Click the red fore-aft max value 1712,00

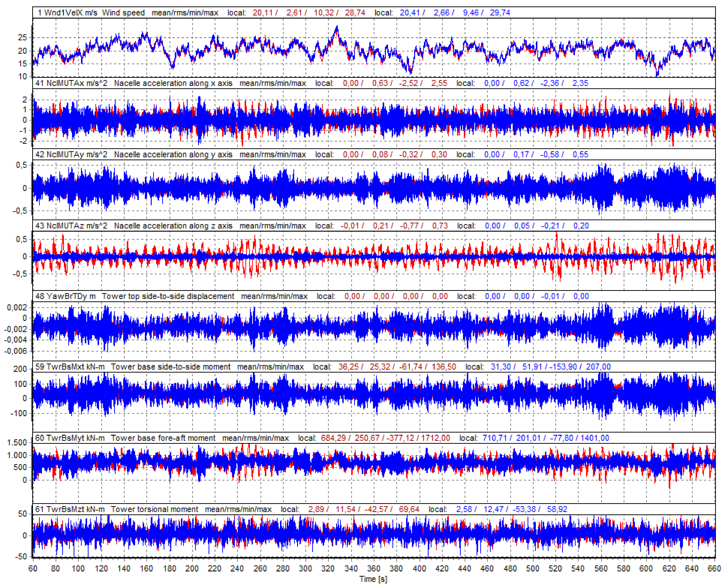[x=435, y=438]
